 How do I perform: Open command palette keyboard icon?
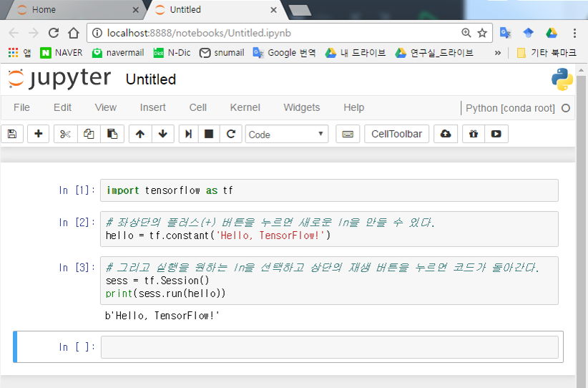[348, 134]
